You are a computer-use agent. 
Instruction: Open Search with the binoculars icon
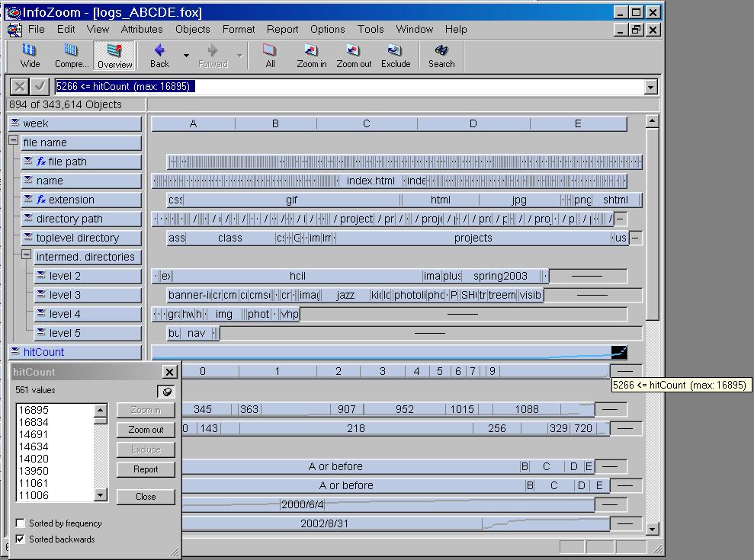point(441,56)
